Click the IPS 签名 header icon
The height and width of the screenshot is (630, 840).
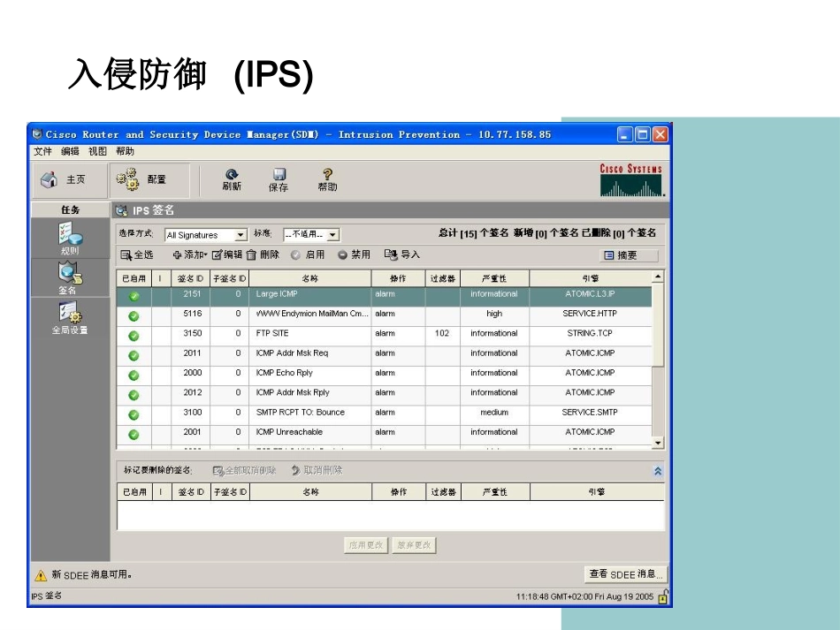click(122, 211)
